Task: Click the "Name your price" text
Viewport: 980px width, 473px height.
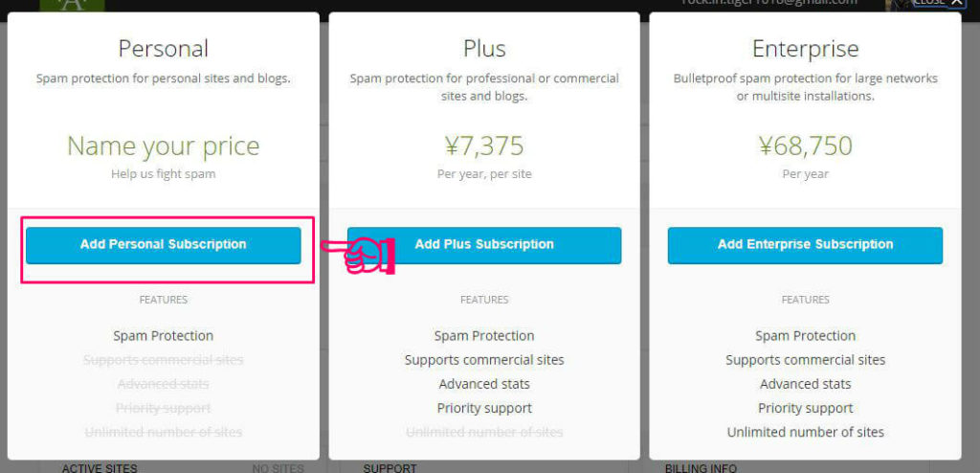Action: pyautogui.click(x=163, y=146)
